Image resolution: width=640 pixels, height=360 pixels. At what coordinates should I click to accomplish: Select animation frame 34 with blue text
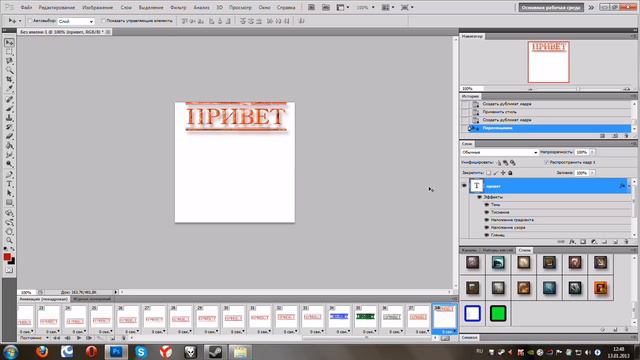[339, 317]
